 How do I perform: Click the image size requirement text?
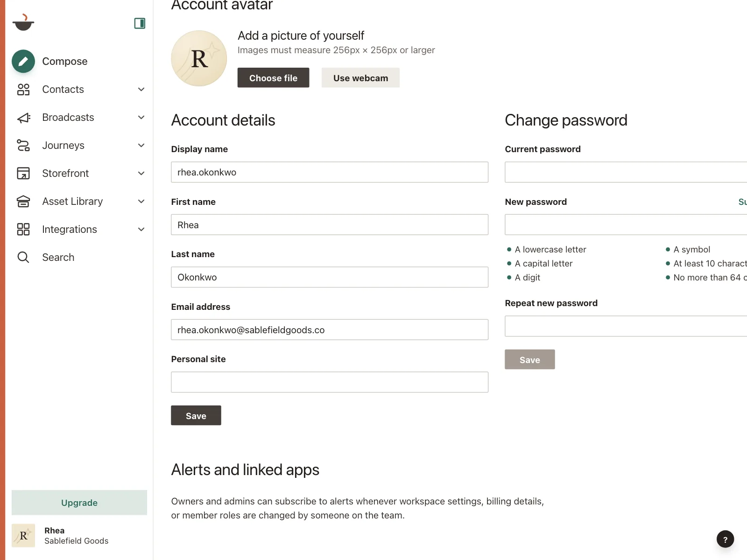point(336,50)
